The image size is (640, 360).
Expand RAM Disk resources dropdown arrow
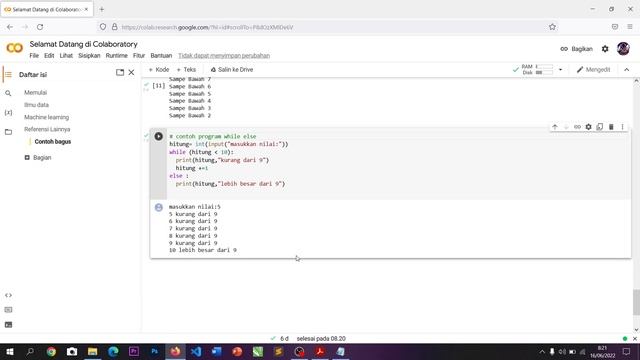click(x=560, y=70)
